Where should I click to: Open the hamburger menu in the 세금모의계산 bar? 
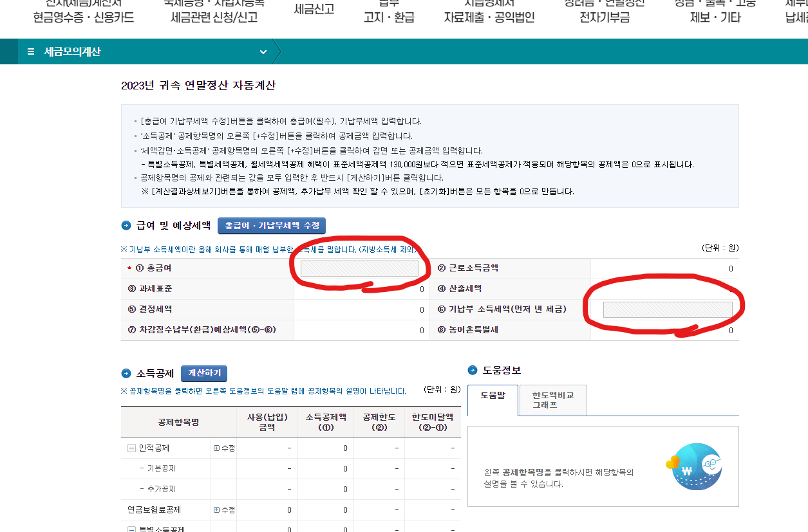click(30, 51)
